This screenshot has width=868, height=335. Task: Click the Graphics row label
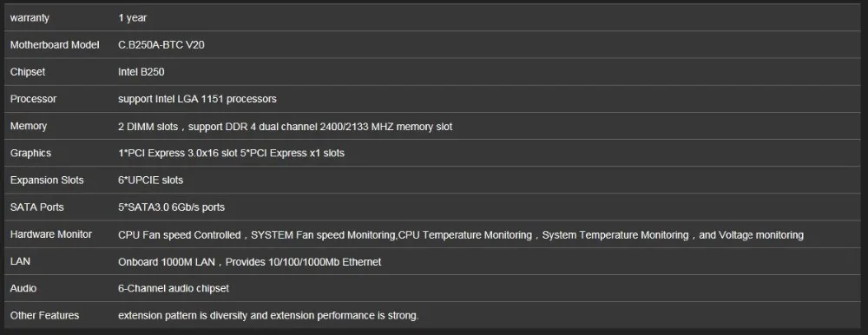tap(30, 153)
